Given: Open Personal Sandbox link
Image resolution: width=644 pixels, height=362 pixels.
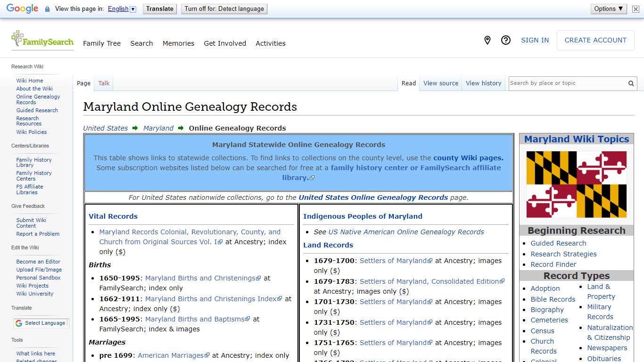Looking at the screenshot, I should click(39, 278).
